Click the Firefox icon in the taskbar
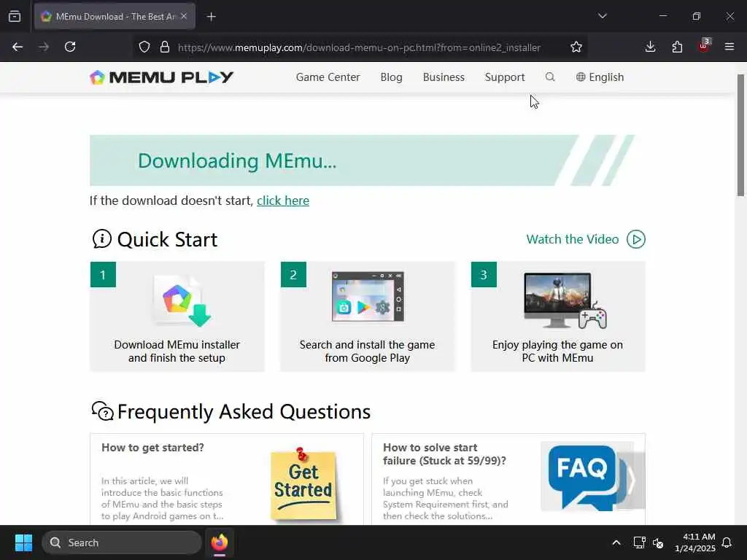Viewport: 747px width, 560px height. [220, 542]
